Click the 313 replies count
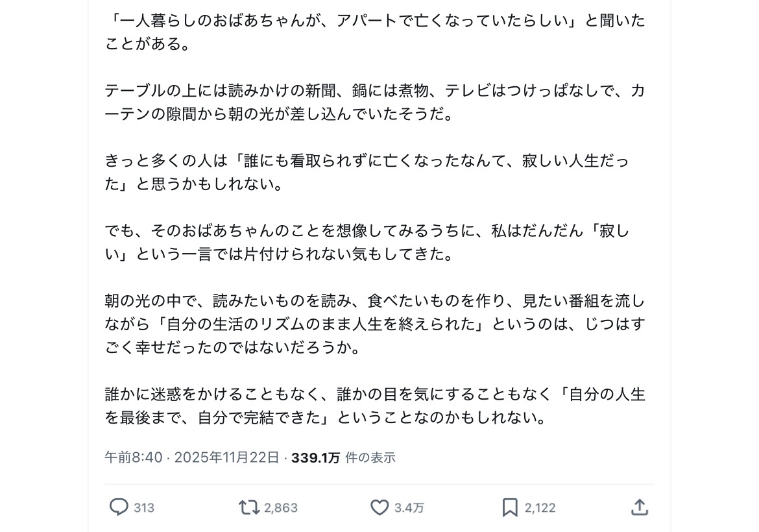The width and height of the screenshot is (759, 532). click(144, 508)
